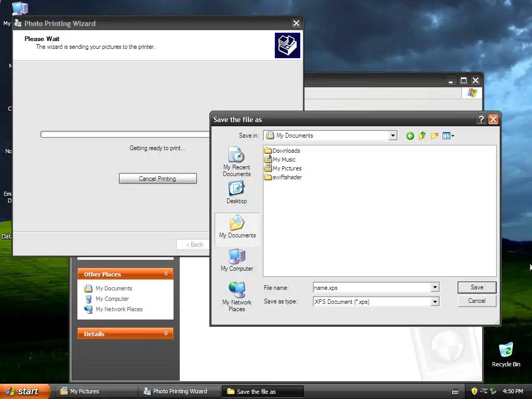Open the Views menu in Save dialog toolbar

448,136
